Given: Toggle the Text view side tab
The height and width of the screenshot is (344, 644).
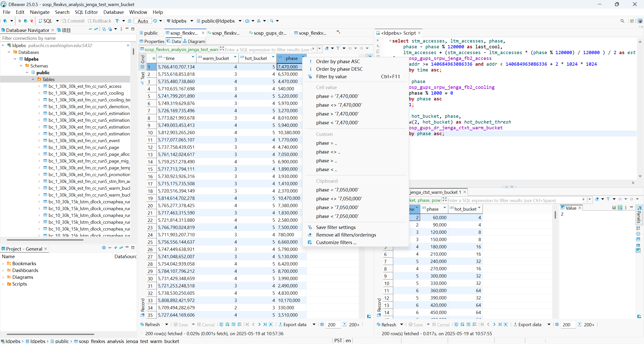Looking at the screenshot, I should click(x=143, y=78).
